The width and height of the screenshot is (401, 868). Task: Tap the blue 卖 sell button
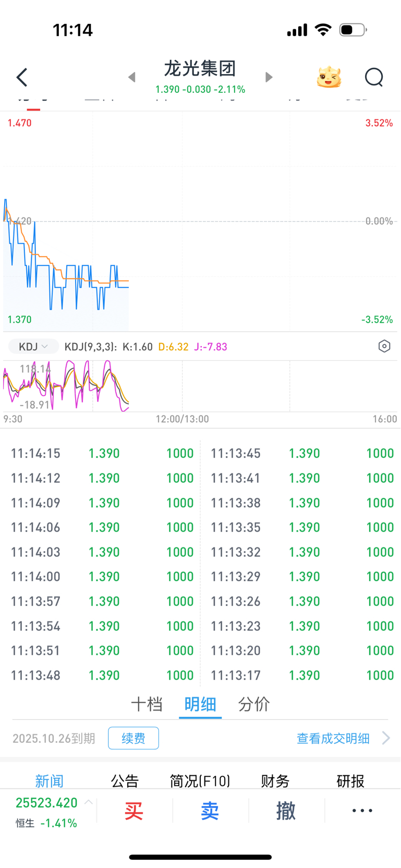pyautogui.click(x=210, y=811)
